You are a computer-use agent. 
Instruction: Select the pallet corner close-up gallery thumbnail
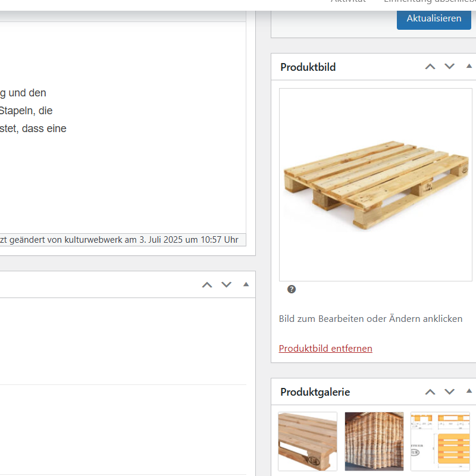(x=308, y=441)
